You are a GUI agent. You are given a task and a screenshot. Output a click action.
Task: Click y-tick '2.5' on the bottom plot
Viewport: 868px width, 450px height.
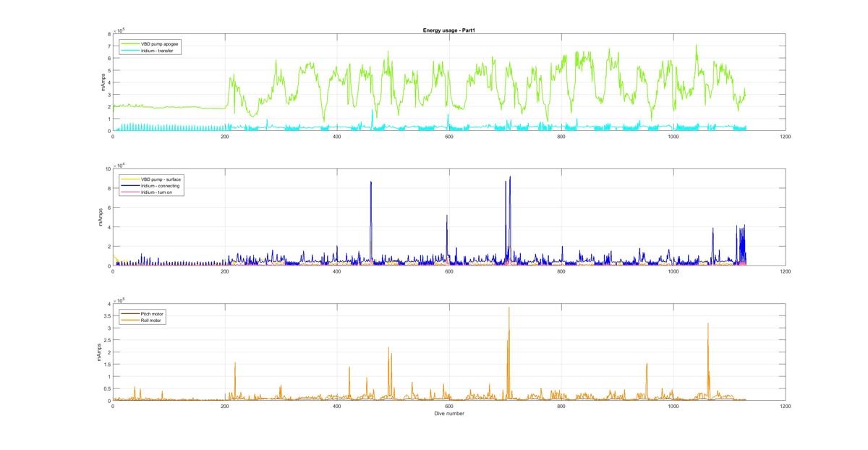point(108,340)
